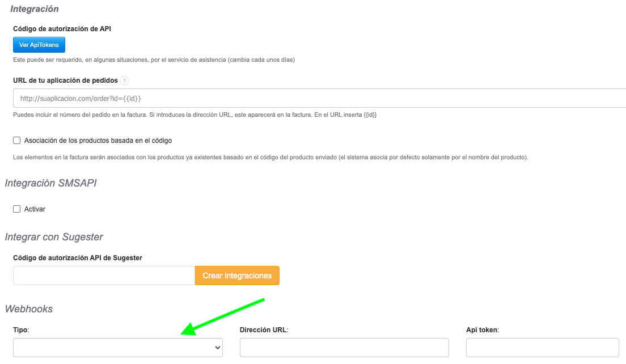Click into the Api token webhook field
626x364 pixels.
click(542, 348)
